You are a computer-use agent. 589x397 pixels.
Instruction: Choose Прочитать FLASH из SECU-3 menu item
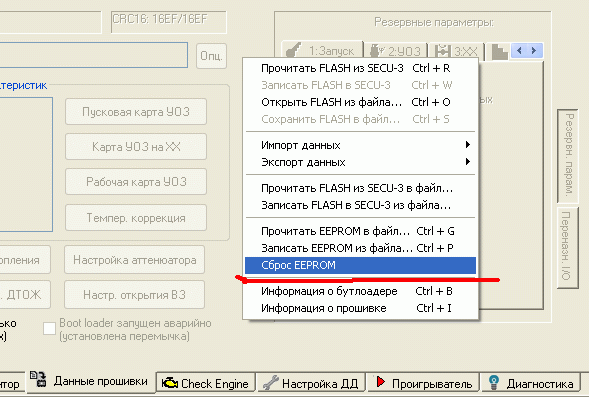point(360,68)
